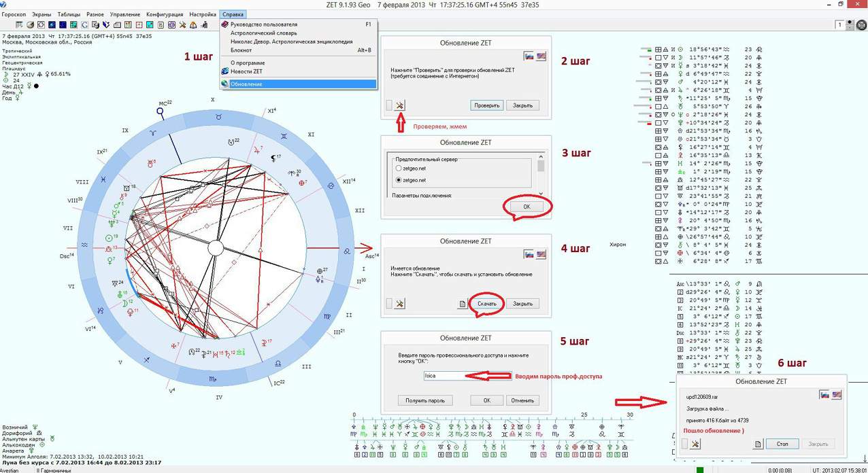Click the purple spiral icon in main toolbar
This screenshot has height=473, width=868.
point(171,25)
